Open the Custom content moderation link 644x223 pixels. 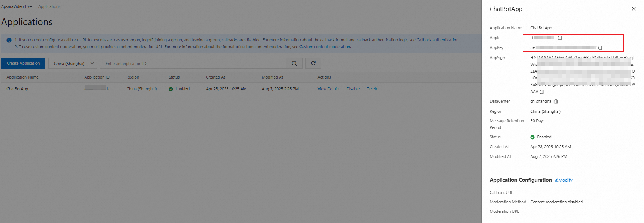tap(325, 47)
